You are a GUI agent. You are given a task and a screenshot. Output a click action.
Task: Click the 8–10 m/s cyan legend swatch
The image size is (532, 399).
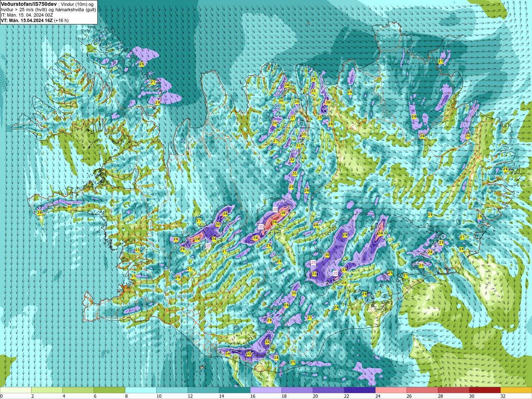[x=141, y=390]
